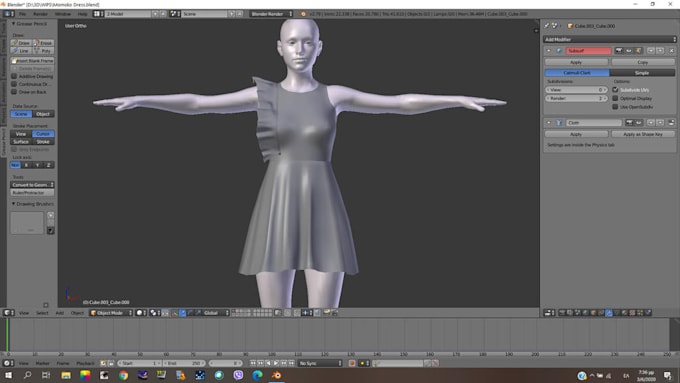Click Ruler/Protractor button

[33, 193]
